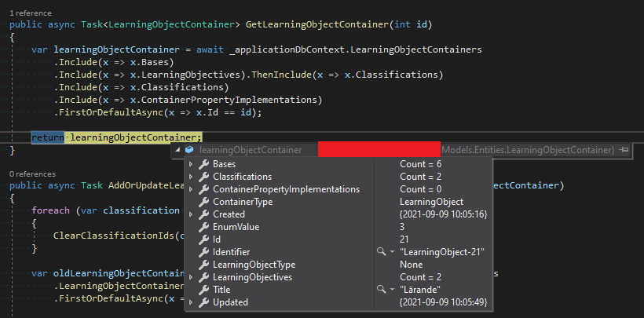Select the 'Count = 0' value
Viewport: 644px width, 318px height.
pyautogui.click(x=421, y=189)
